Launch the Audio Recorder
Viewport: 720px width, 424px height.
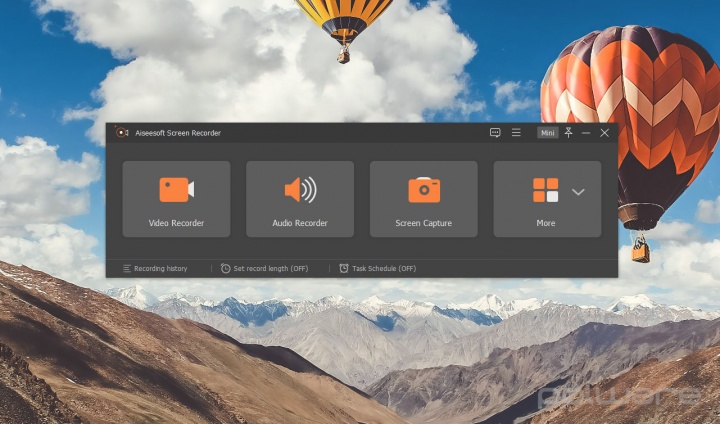click(300, 199)
